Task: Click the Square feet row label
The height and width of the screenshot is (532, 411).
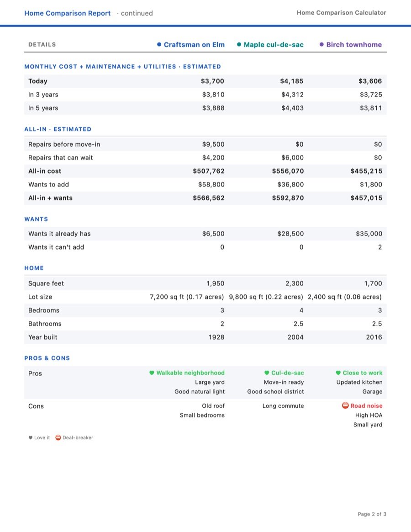Action: click(46, 283)
